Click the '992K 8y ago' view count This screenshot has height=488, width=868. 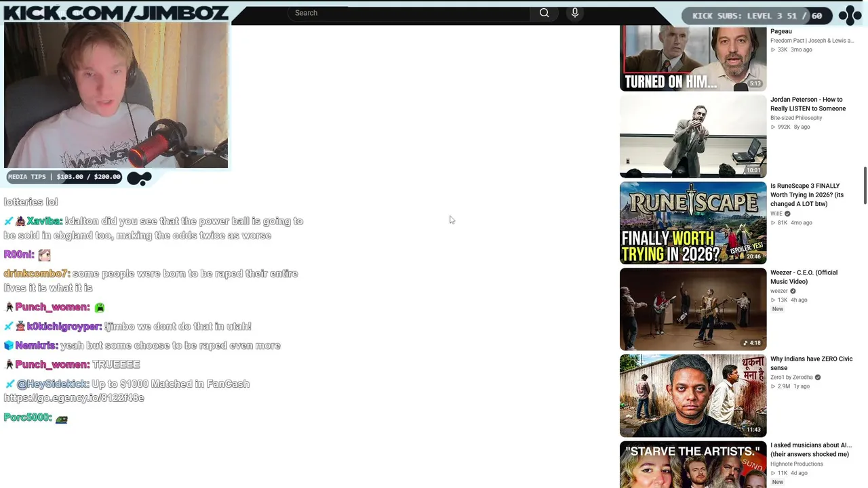tap(791, 127)
